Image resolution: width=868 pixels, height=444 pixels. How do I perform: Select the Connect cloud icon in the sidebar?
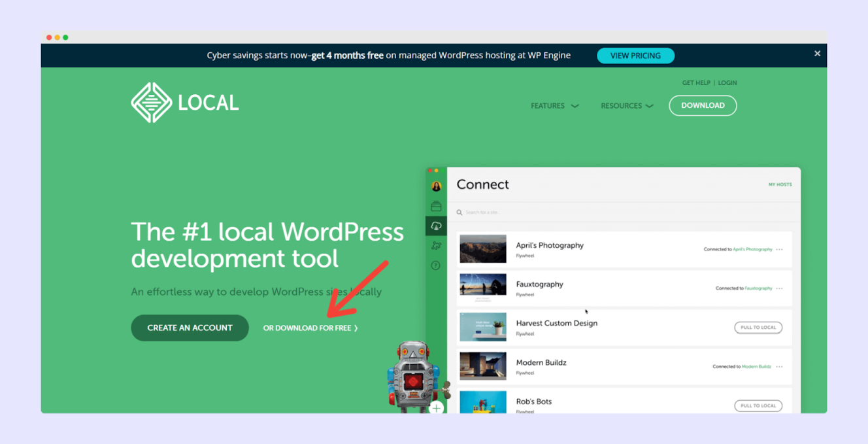(436, 226)
